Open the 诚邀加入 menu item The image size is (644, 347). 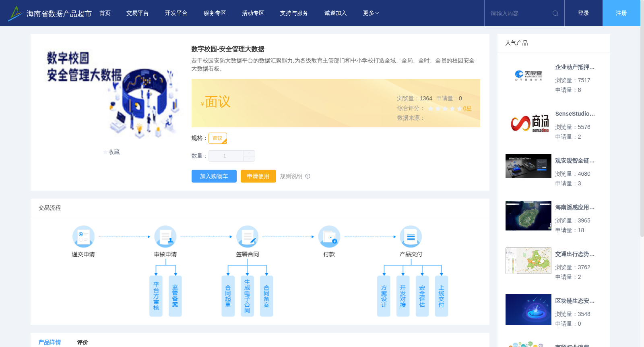pyautogui.click(x=336, y=13)
